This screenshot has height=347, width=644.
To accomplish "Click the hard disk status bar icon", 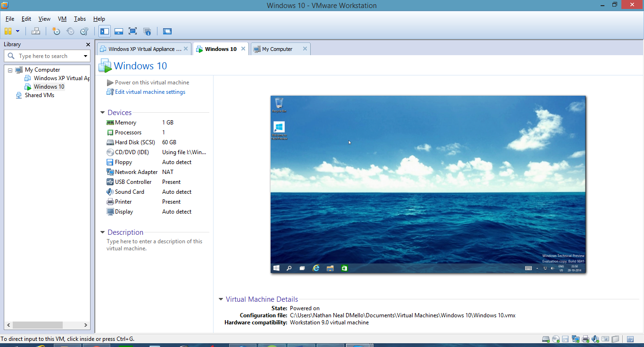I will click(x=546, y=339).
